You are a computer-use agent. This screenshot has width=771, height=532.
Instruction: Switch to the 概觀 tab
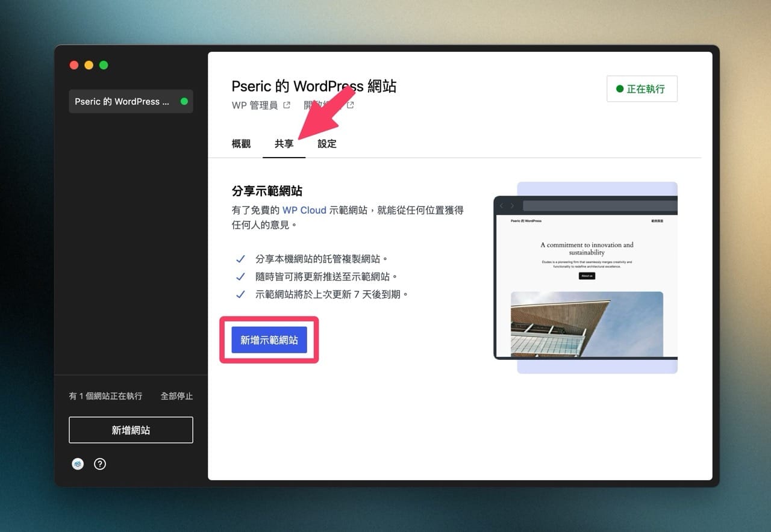pyautogui.click(x=241, y=144)
